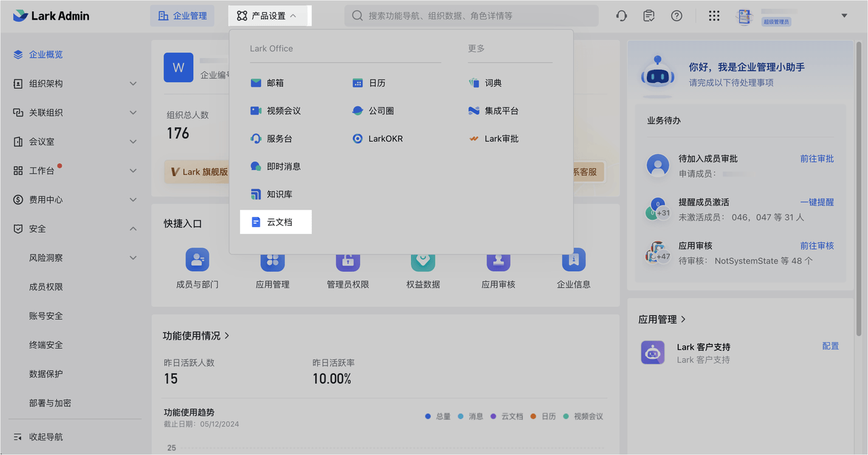Switch to the 企业管理 tab

(182, 16)
